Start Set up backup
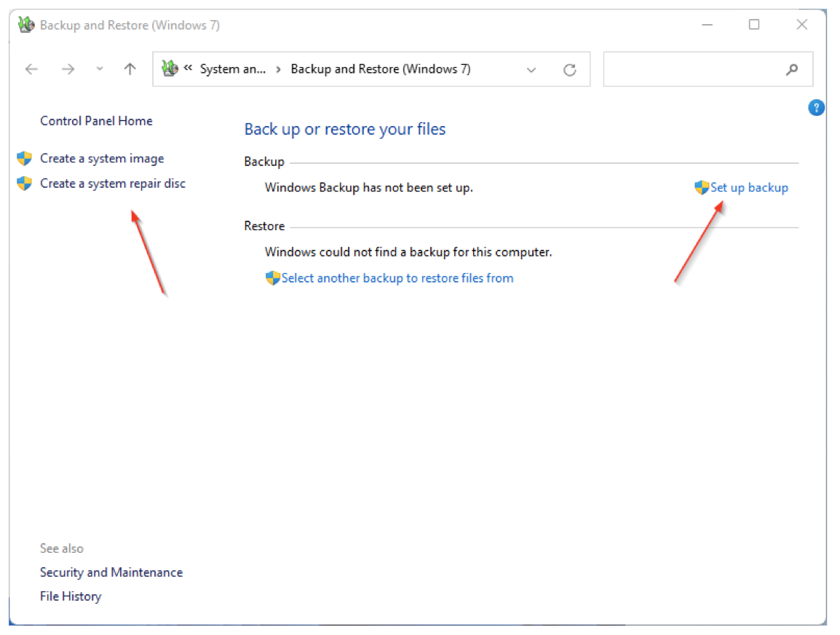840x635 pixels. 750,188
